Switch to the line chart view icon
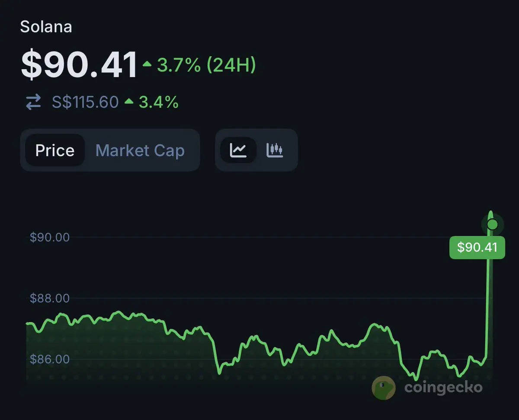This screenshot has width=519, height=420. pos(238,151)
